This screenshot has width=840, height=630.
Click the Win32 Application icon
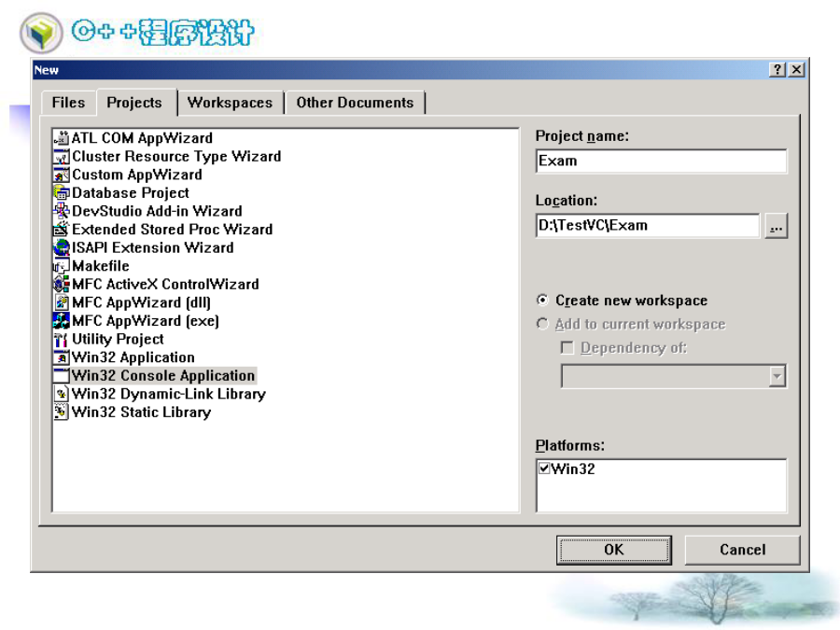pos(62,357)
